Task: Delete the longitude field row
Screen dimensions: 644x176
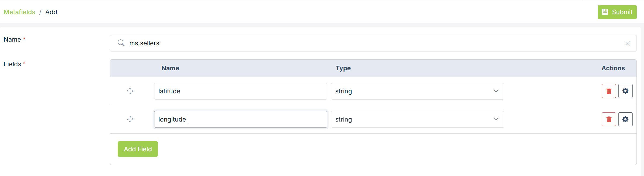Action: click(609, 119)
